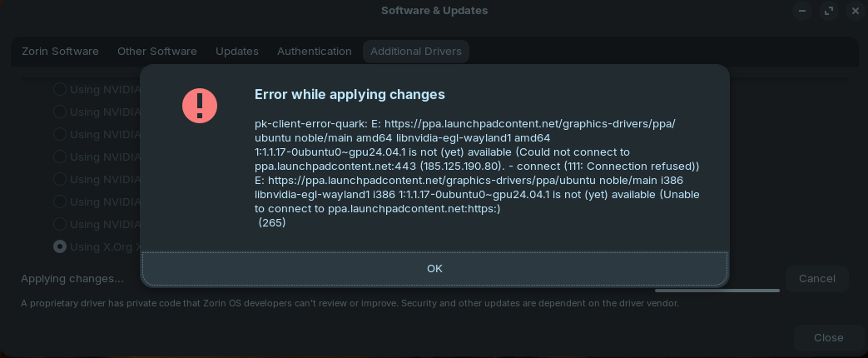Switch to the Zorin Software tab
Screen dimensions: 868x358
point(60,52)
